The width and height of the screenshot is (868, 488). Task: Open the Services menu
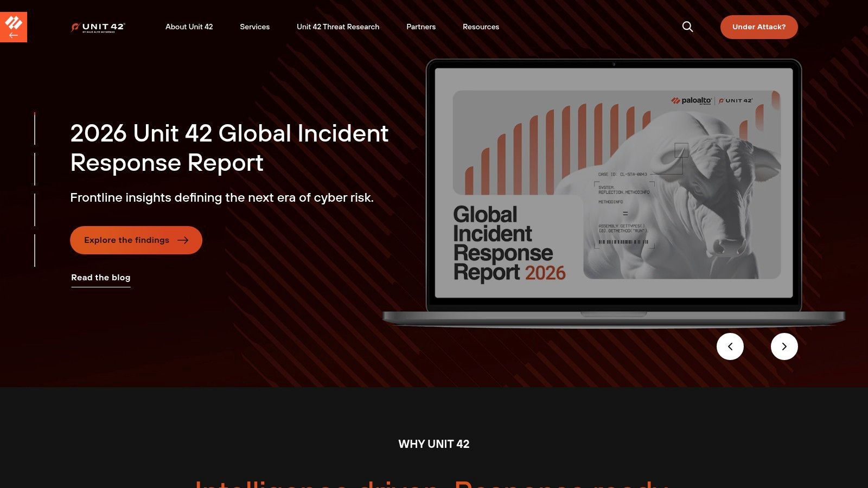coord(255,27)
